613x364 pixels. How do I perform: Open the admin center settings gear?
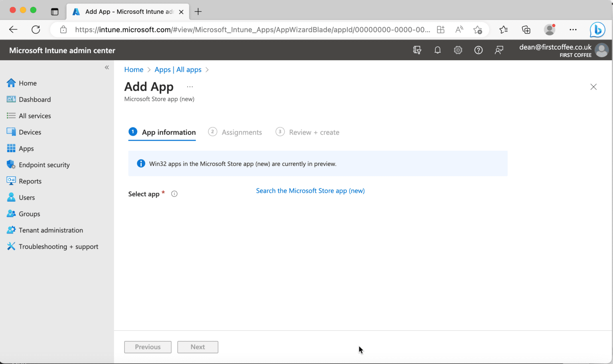click(x=458, y=50)
